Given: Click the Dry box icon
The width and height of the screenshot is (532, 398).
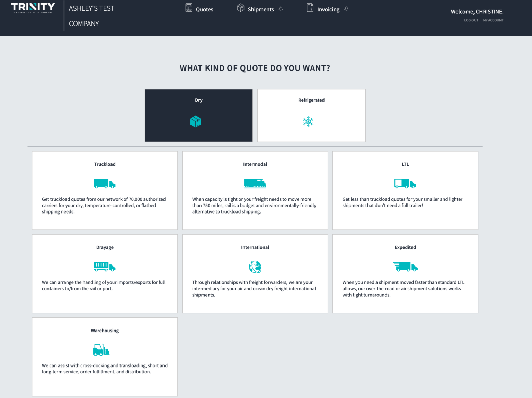Looking at the screenshot, I should 195,121.
